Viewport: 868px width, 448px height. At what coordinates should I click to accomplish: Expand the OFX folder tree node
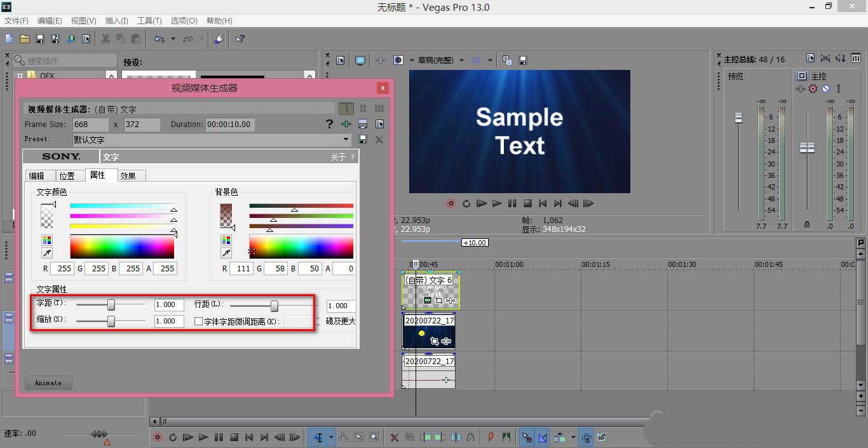point(20,76)
